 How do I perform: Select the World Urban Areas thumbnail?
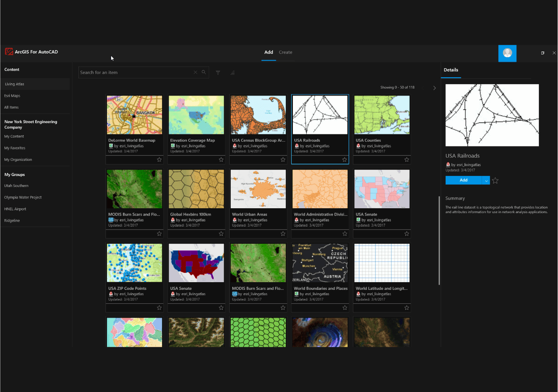[258, 189]
